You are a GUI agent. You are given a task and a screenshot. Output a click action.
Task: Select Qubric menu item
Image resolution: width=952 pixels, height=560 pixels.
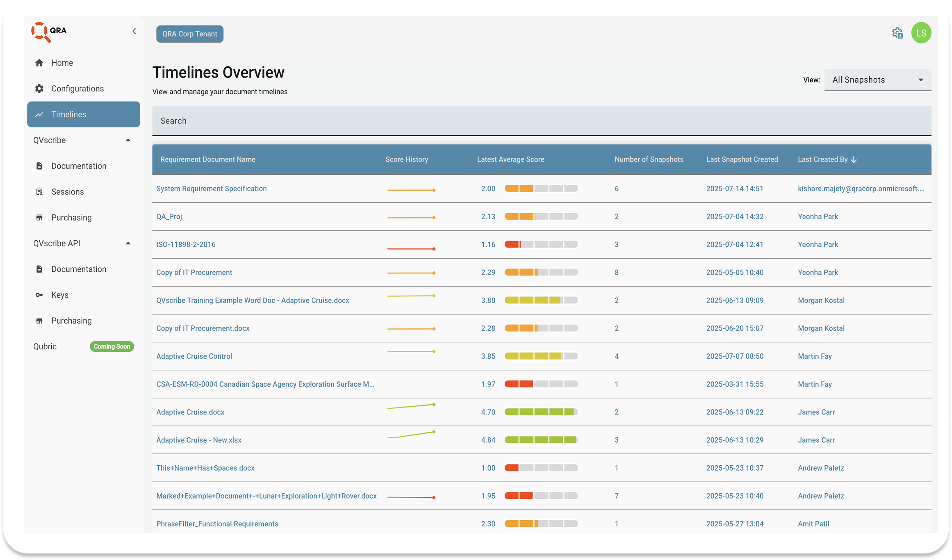45,346
